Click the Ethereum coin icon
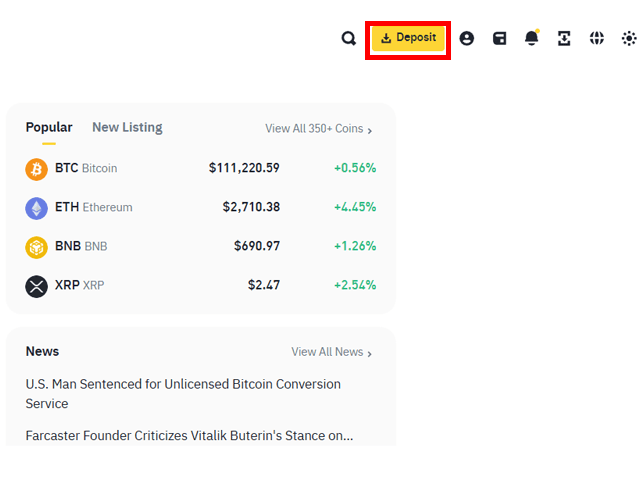Screen dimensions: 640x480 click(x=36, y=208)
